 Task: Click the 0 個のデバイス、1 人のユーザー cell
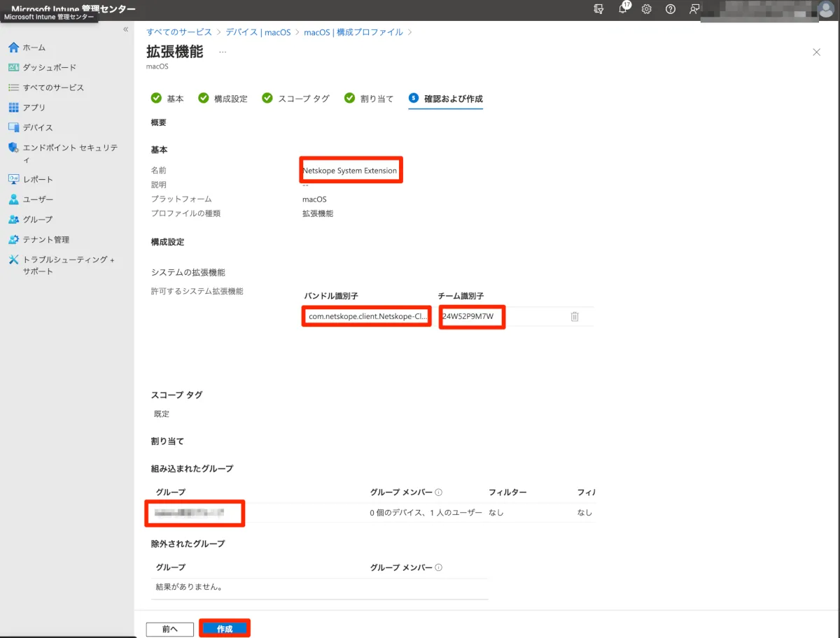pos(426,513)
